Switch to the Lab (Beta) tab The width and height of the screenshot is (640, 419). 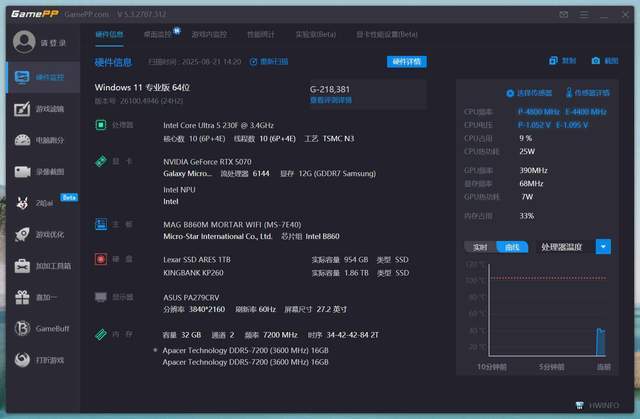click(316, 34)
